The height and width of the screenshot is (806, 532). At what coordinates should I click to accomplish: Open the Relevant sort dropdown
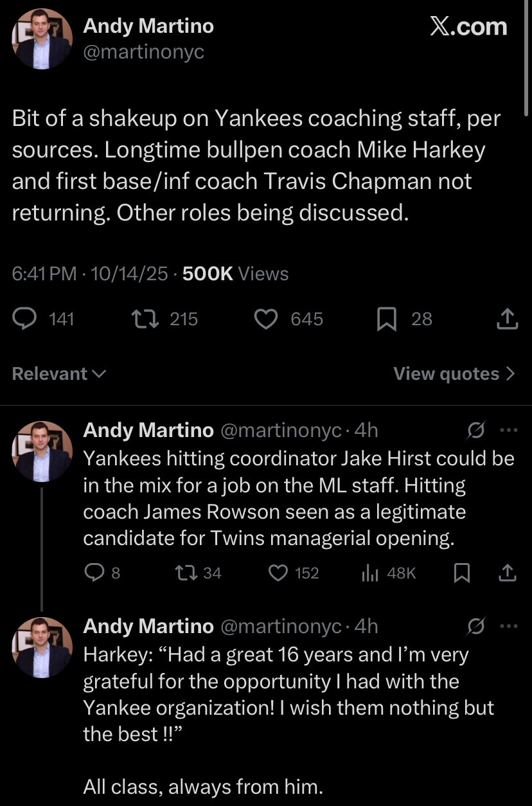(x=59, y=373)
